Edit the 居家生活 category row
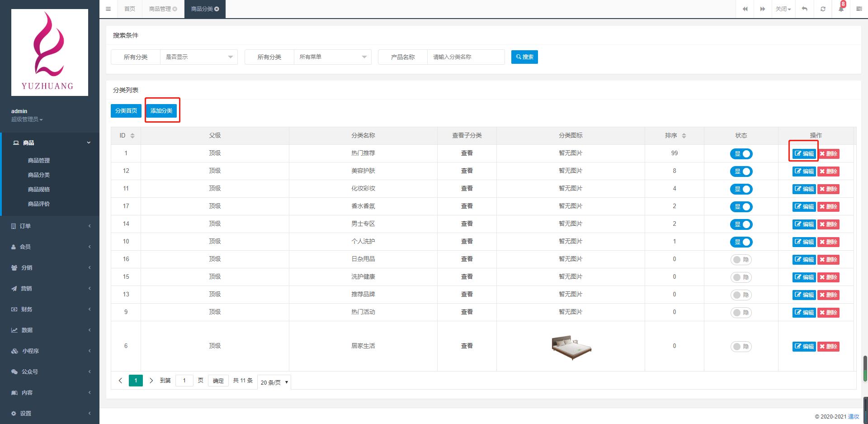 [804, 347]
